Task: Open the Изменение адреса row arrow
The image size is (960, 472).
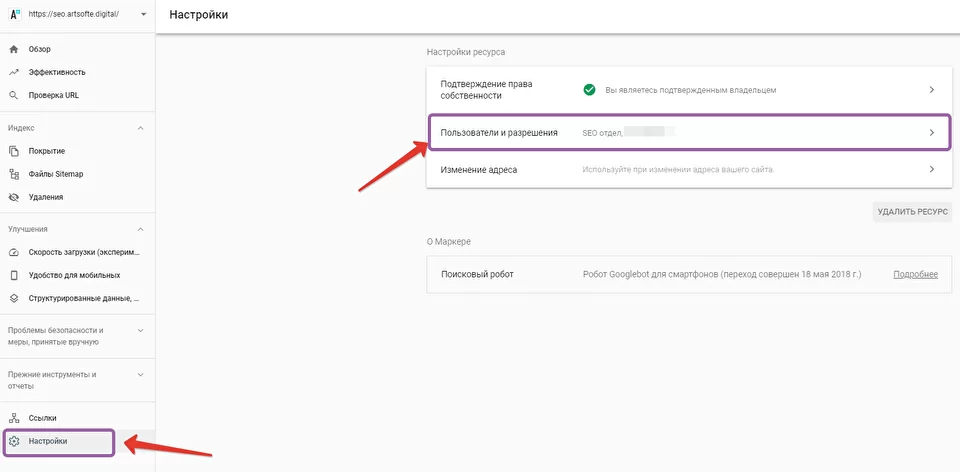Action: [932, 170]
